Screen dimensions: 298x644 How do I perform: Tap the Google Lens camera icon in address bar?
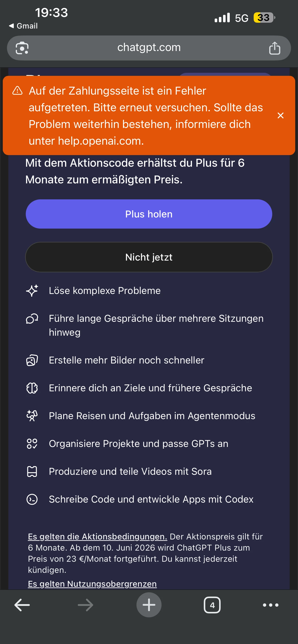point(22,48)
